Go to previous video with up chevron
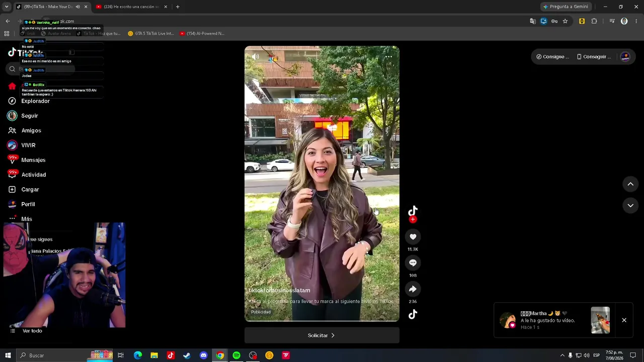 tap(630, 185)
